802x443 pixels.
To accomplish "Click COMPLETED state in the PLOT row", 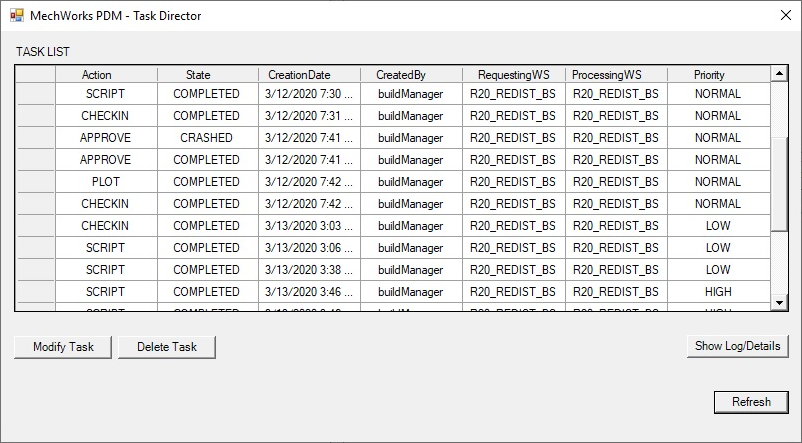I will coord(208,182).
